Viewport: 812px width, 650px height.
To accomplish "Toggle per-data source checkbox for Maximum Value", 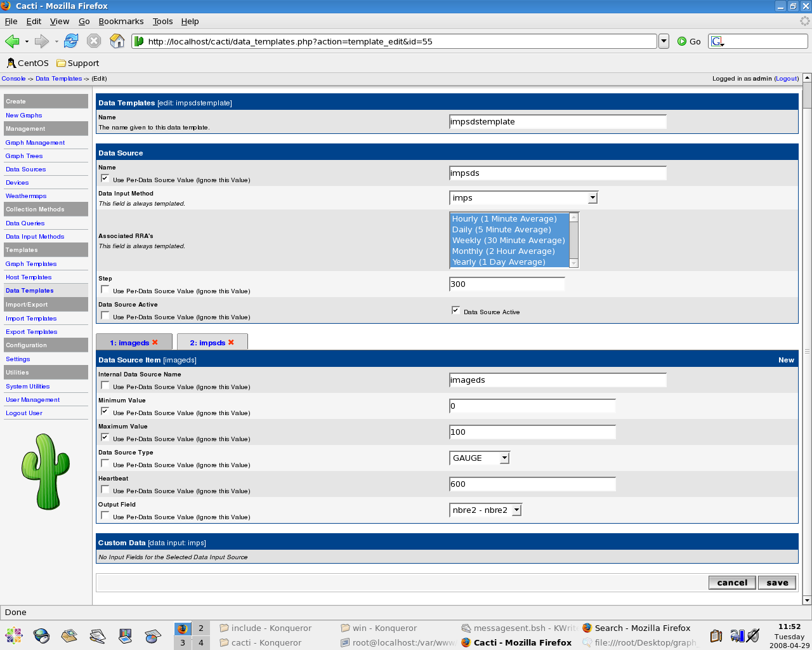I will pos(105,437).
